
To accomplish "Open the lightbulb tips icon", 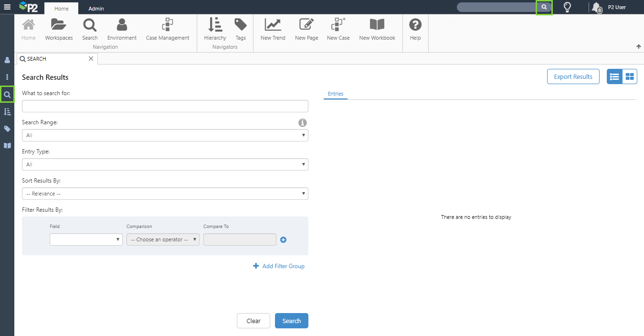I will coord(567,7).
